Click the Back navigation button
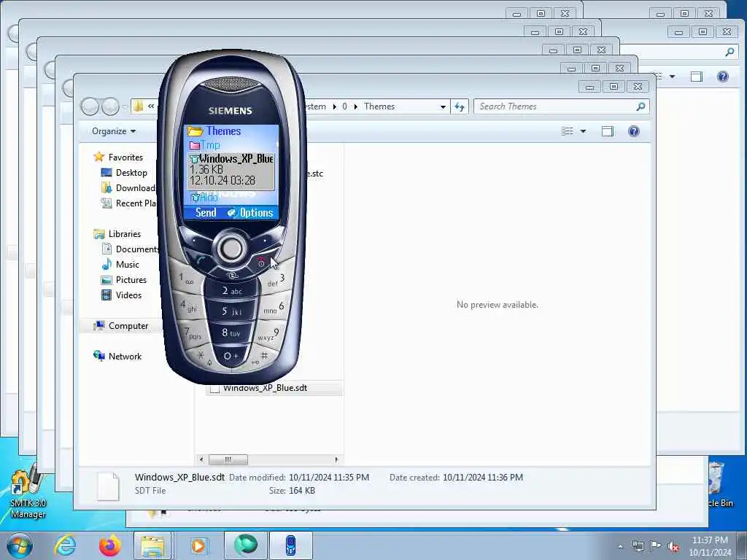747x560 pixels. point(90,106)
